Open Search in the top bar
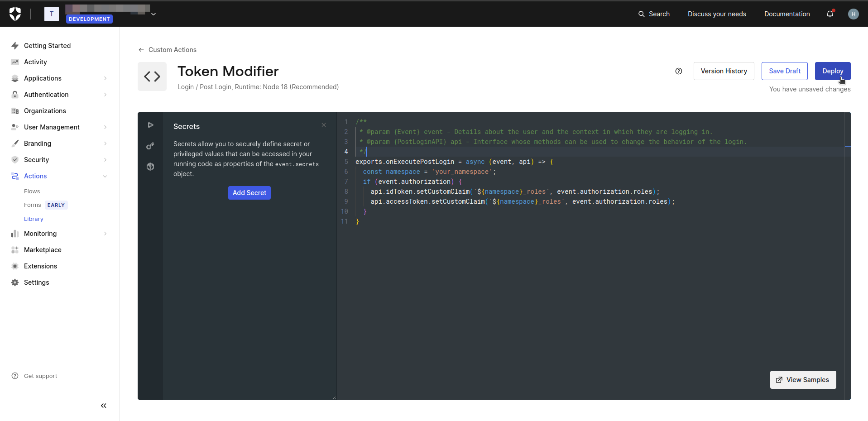The width and height of the screenshot is (868, 421). pos(654,14)
